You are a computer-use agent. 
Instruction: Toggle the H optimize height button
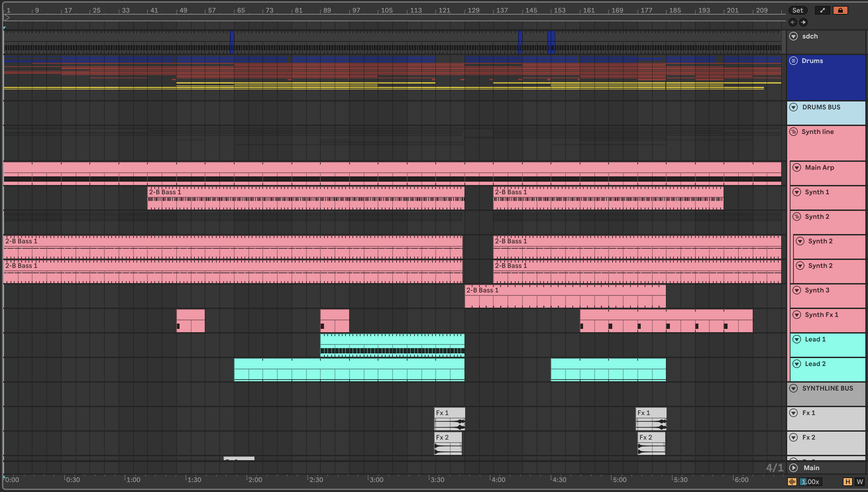point(847,481)
